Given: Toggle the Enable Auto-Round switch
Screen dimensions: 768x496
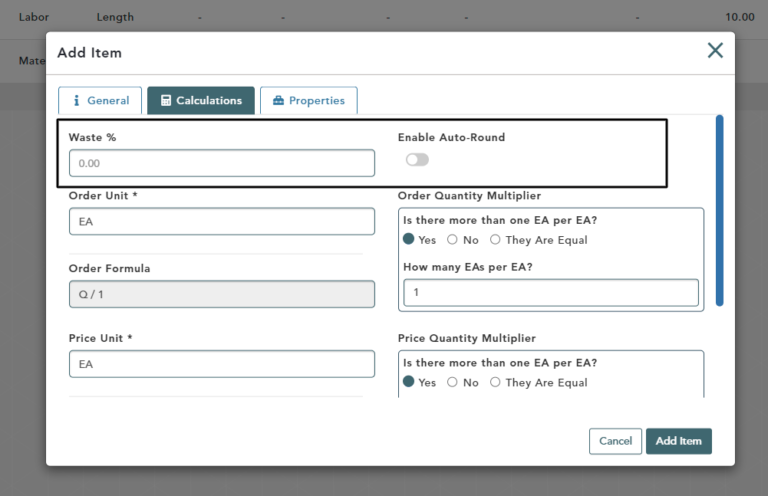Looking at the screenshot, I should coord(417,160).
